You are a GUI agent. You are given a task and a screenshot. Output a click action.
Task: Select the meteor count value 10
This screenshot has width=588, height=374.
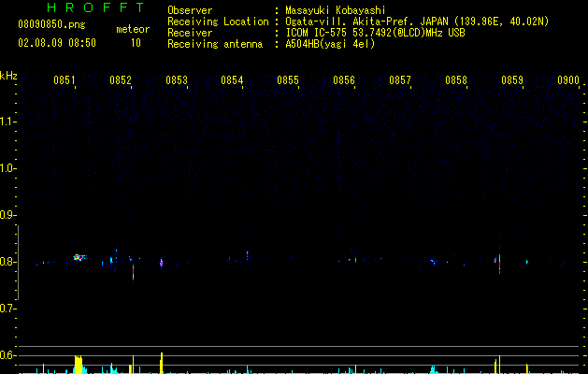(136, 43)
